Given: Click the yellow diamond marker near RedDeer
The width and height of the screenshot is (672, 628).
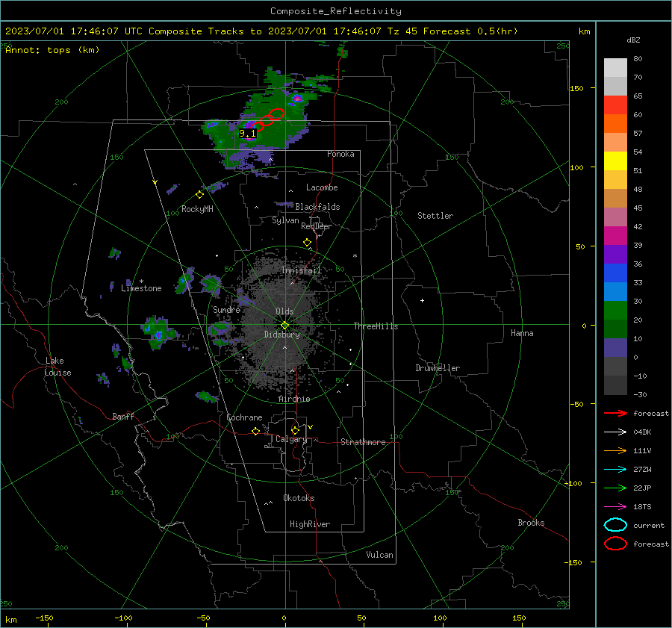Looking at the screenshot, I should click(x=307, y=243).
